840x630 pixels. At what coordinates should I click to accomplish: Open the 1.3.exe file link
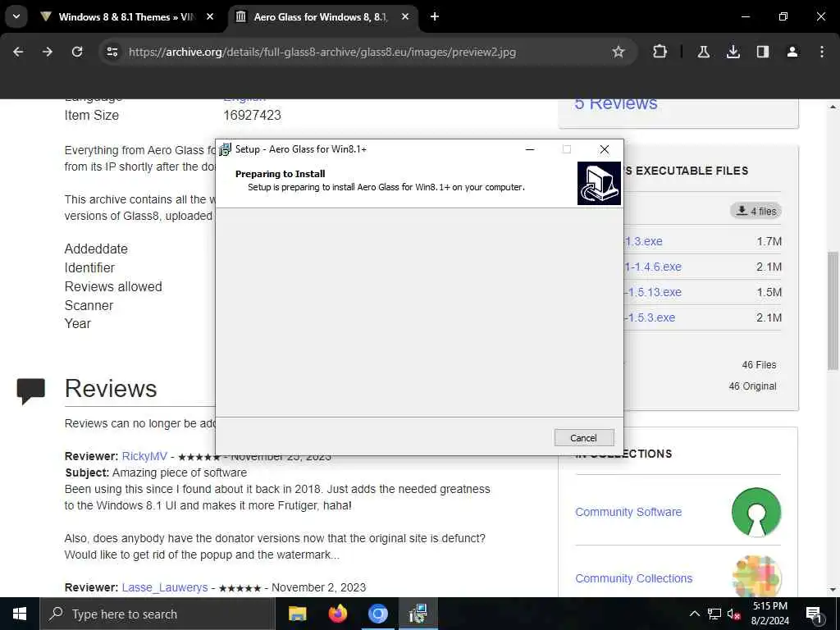(x=643, y=241)
